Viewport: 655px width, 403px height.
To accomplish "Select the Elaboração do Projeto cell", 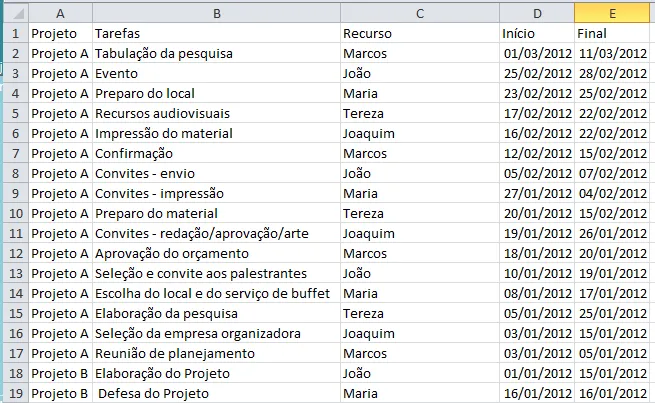I will (x=216, y=373).
